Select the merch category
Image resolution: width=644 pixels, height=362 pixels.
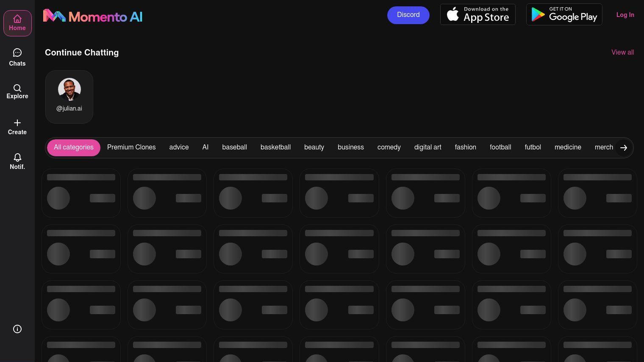point(604,147)
